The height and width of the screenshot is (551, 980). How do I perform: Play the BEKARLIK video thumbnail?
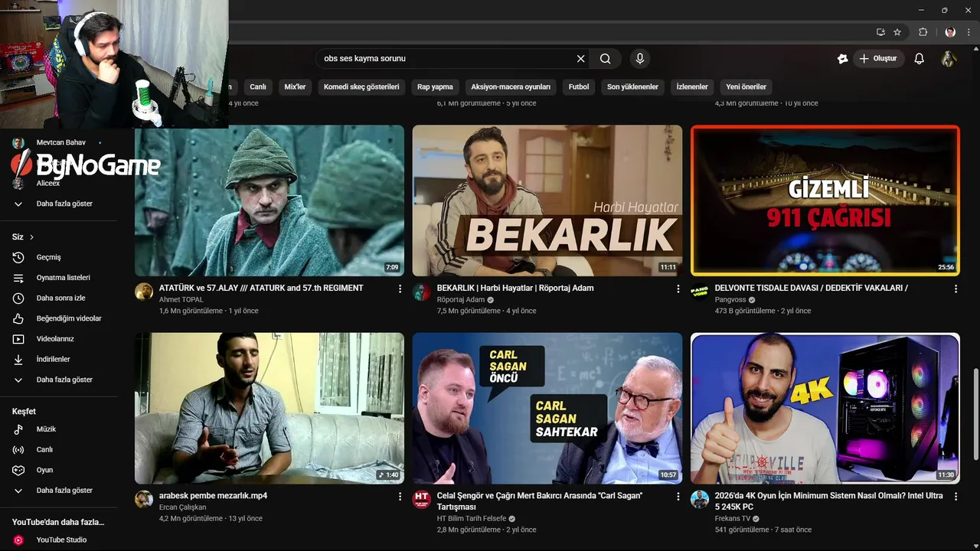pyautogui.click(x=547, y=201)
